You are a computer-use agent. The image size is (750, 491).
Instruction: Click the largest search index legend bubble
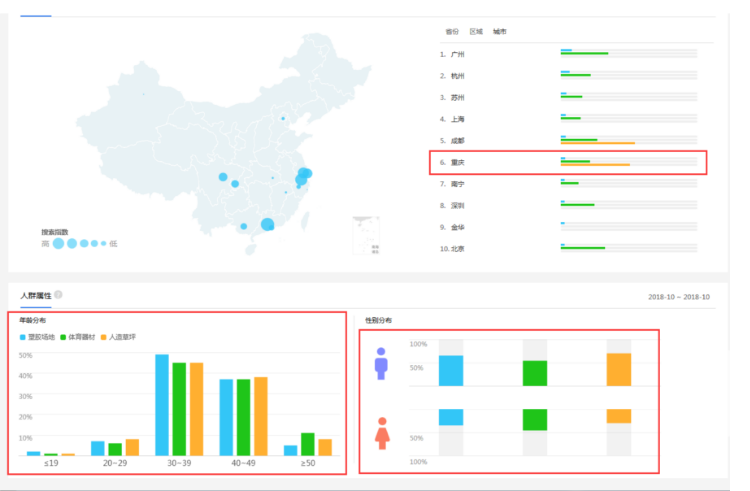pyautogui.click(x=57, y=243)
